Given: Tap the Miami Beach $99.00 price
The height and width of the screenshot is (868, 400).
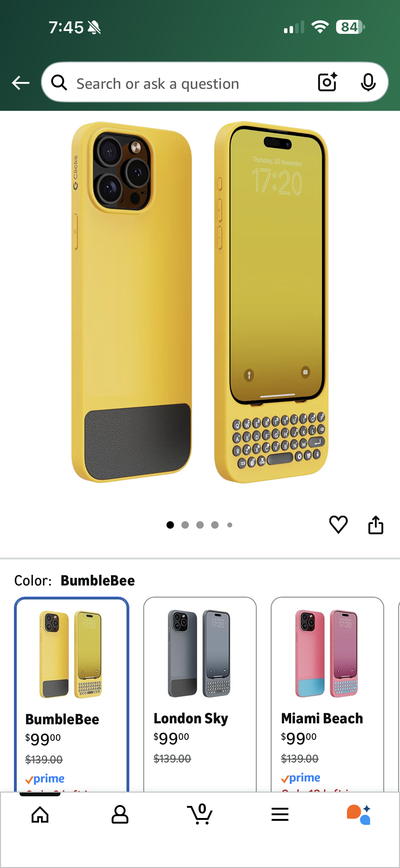Looking at the screenshot, I should 299,738.
